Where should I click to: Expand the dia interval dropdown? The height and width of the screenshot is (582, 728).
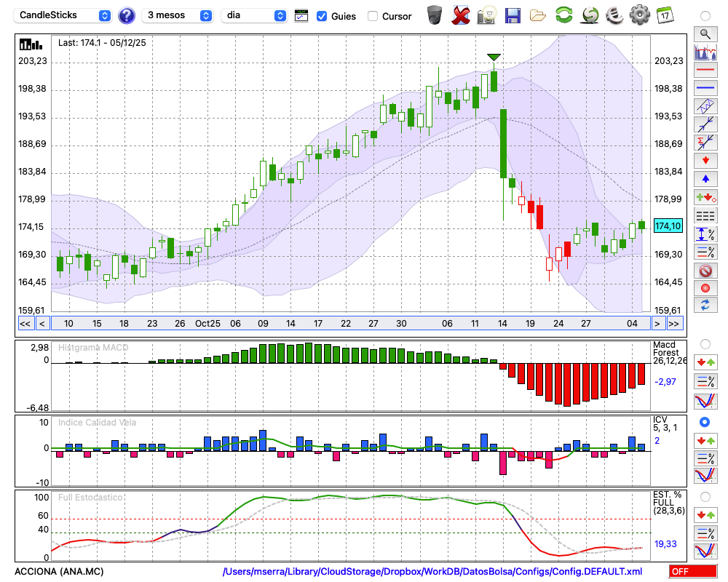tap(254, 15)
